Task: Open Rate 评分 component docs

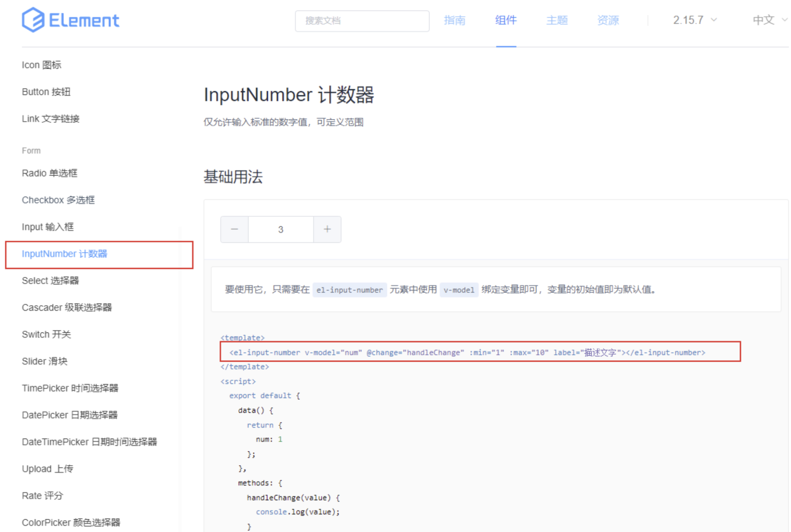Action: point(42,495)
